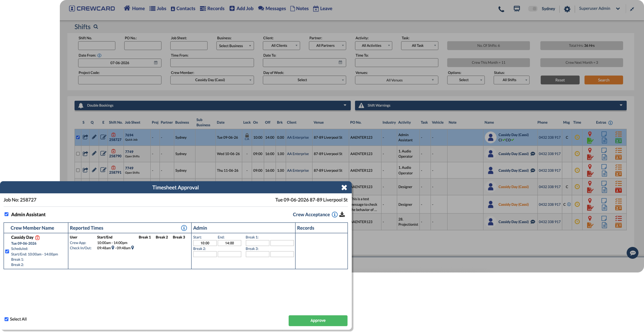Open Records in the navigation bar

coord(212,9)
